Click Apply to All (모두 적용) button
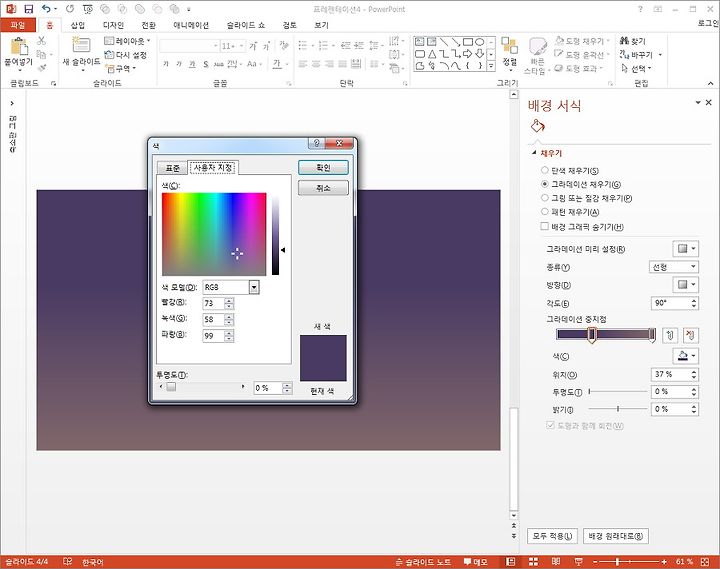Viewport: 720px width, 569px height. 552,535
